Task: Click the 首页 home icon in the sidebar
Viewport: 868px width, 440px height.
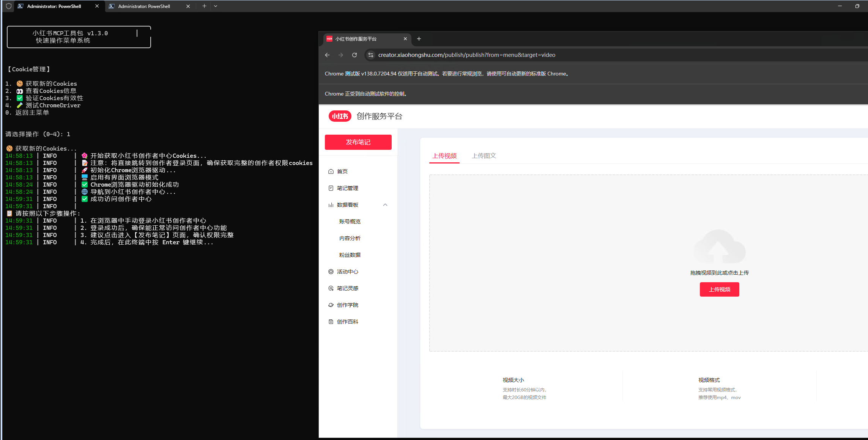Action: pos(331,171)
